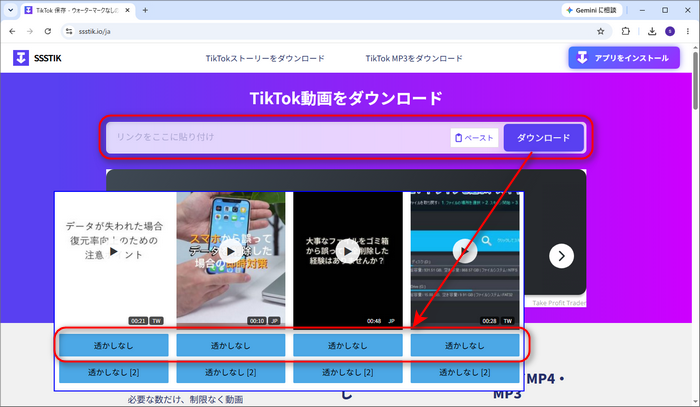Click 透かしなし [2] under the 00:48 video

348,372
